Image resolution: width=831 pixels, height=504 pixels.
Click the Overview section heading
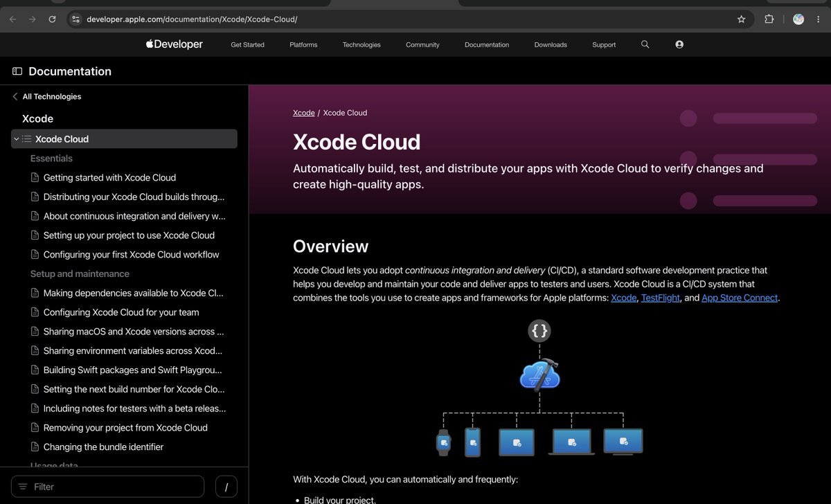click(x=330, y=246)
